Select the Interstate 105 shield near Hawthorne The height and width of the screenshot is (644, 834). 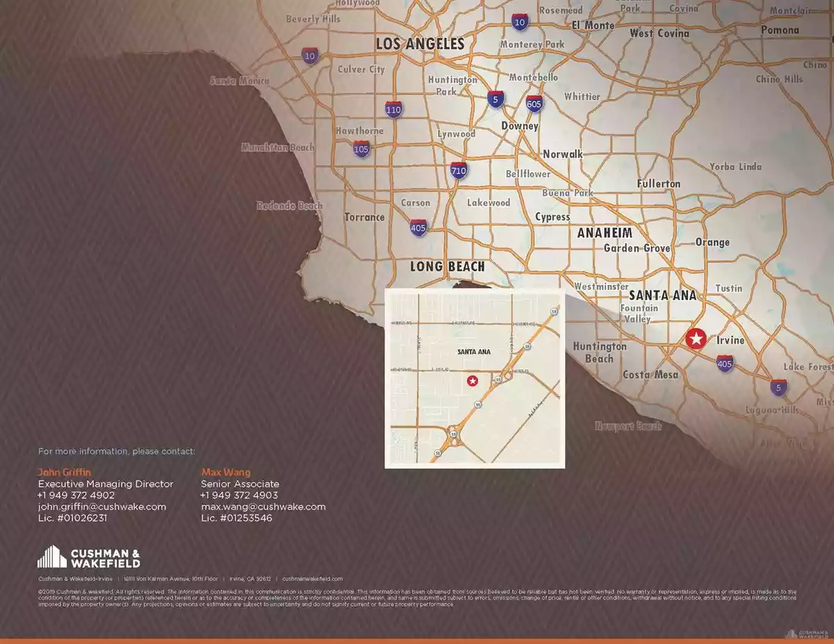coord(360,149)
